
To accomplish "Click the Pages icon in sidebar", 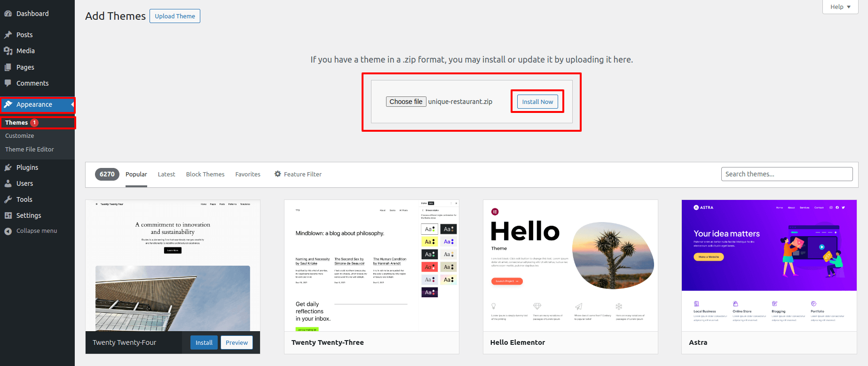I will pos(8,67).
